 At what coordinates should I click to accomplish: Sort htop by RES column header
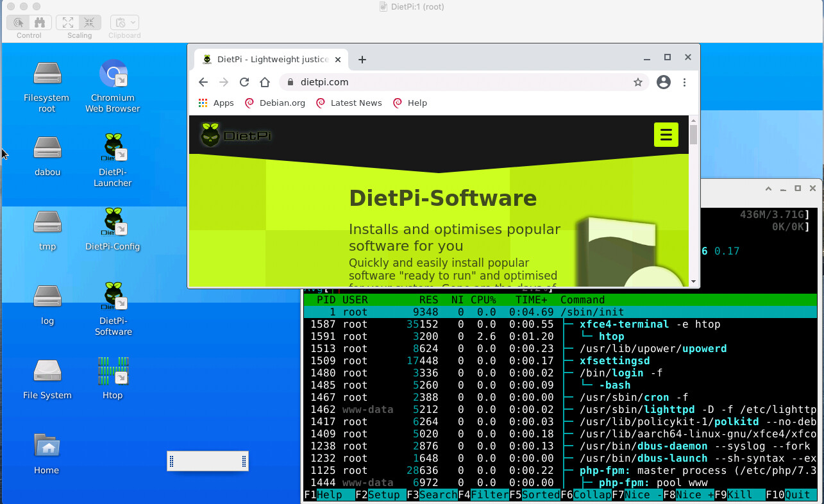tap(429, 300)
